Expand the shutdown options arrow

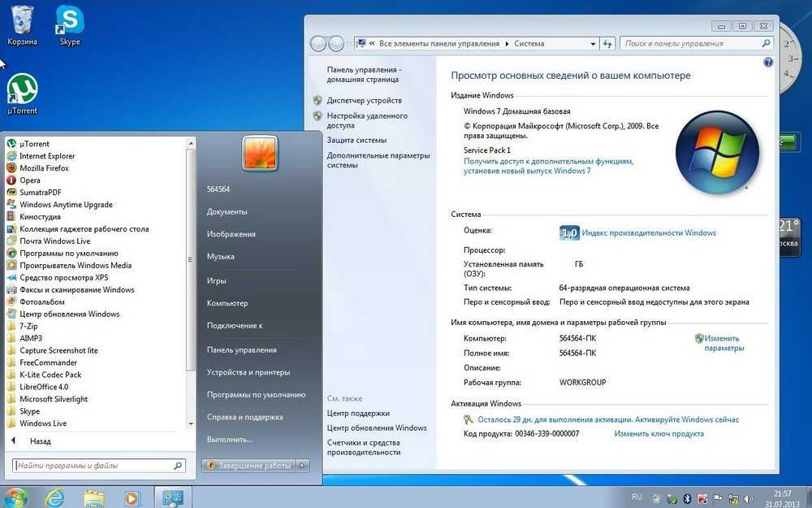303,466
